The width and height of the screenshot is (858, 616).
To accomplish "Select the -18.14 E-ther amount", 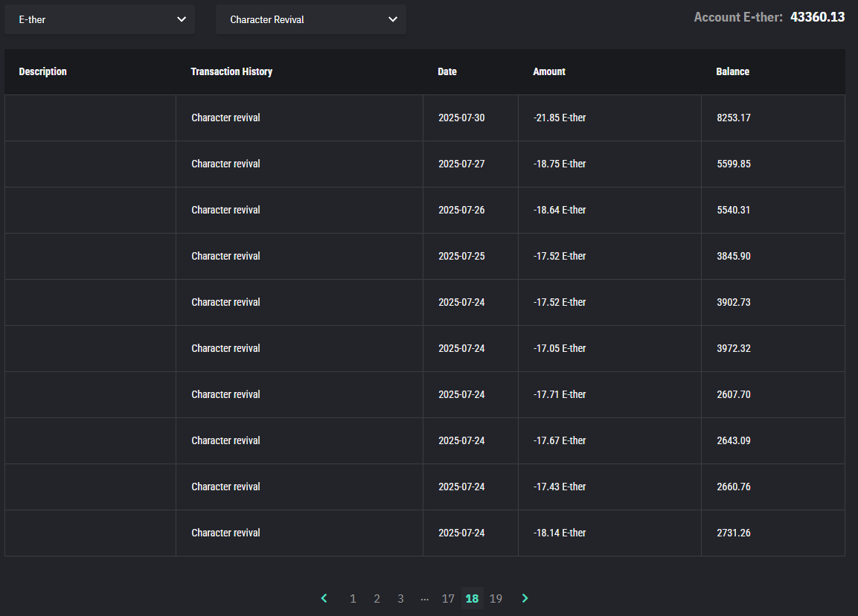I will (560, 533).
